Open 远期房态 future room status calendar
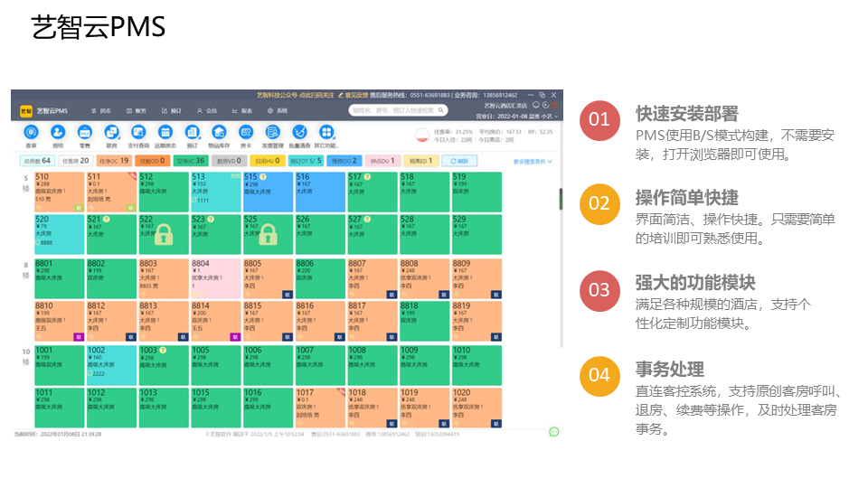 point(165,132)
